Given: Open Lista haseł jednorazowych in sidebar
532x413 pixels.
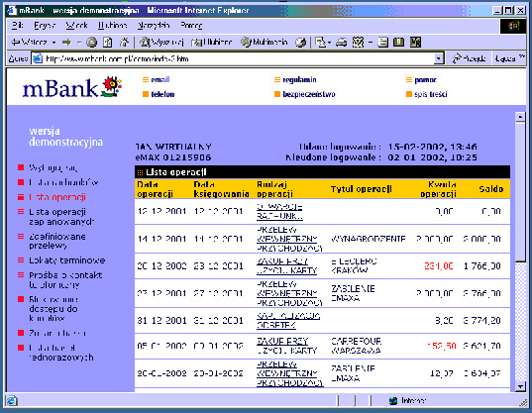Looking at the screenshot, I should pyautogui.click(x=61, y=353).
